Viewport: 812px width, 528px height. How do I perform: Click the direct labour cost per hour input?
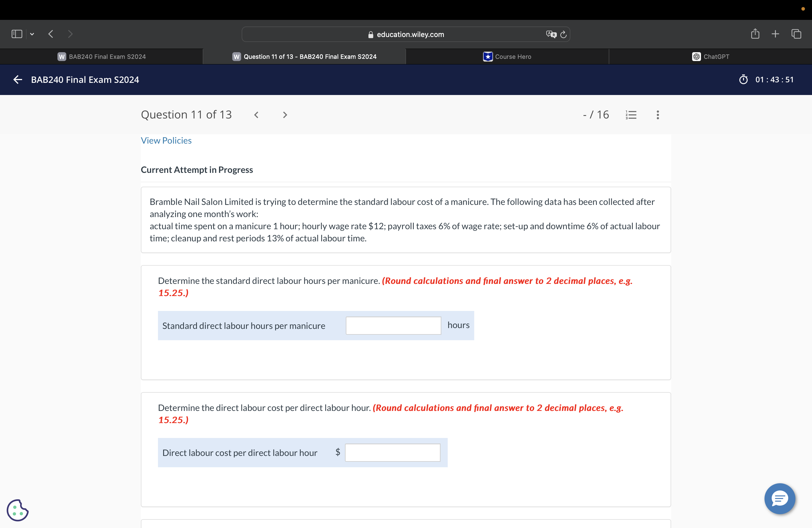[x=392, y=453]
